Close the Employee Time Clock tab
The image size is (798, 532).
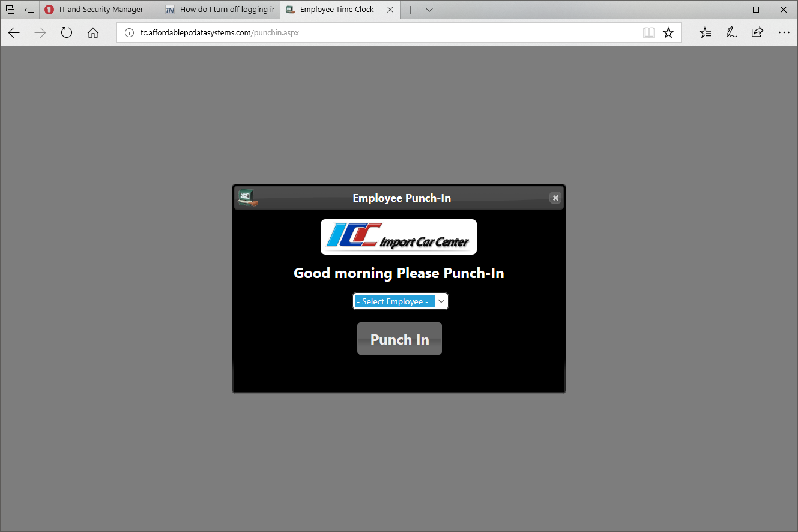point(390,10)
